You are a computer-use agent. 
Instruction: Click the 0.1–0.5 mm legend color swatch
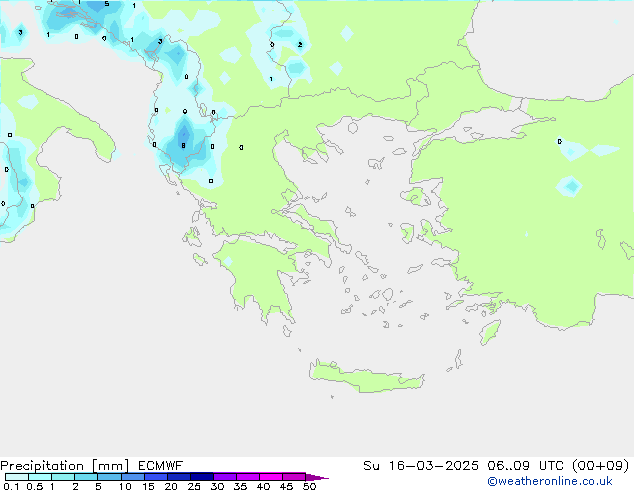[17, 477]
